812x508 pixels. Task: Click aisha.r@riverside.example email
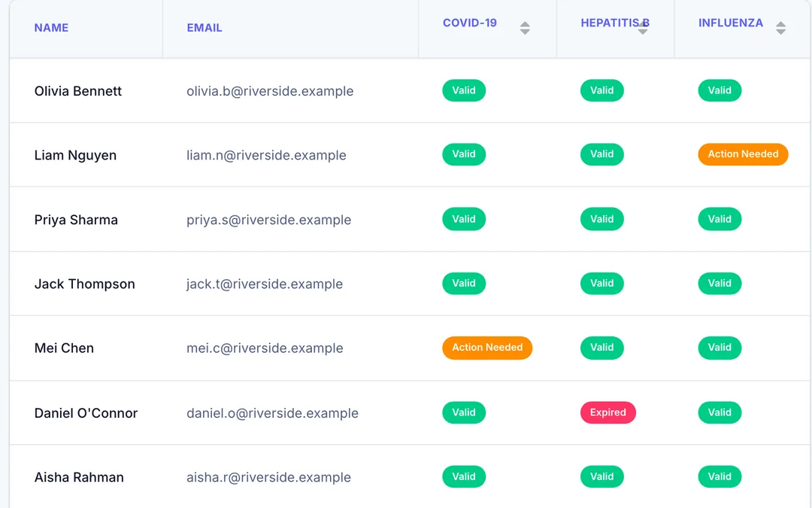[268, 477]
